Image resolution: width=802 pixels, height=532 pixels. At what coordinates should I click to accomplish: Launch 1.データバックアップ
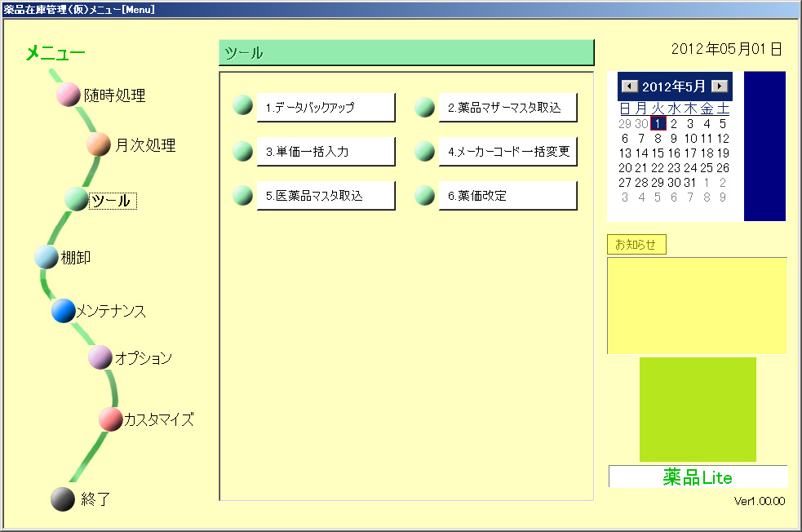[x=326, y=108]
